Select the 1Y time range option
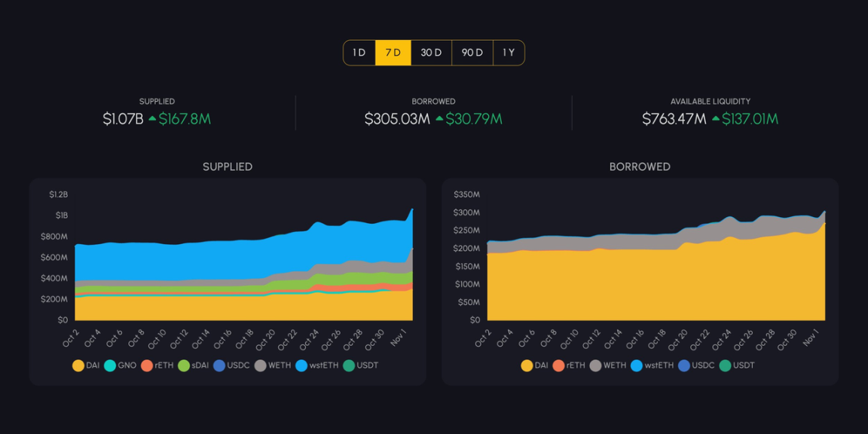Screen dimensions: 868x434 coord(509,53)
